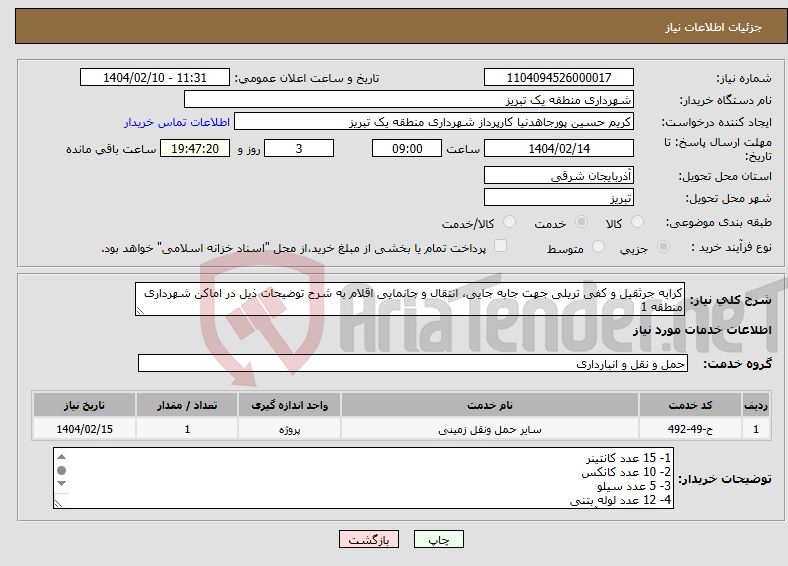Click resize grip of buyer notes box
788x566 pixels.
(59, 503)
